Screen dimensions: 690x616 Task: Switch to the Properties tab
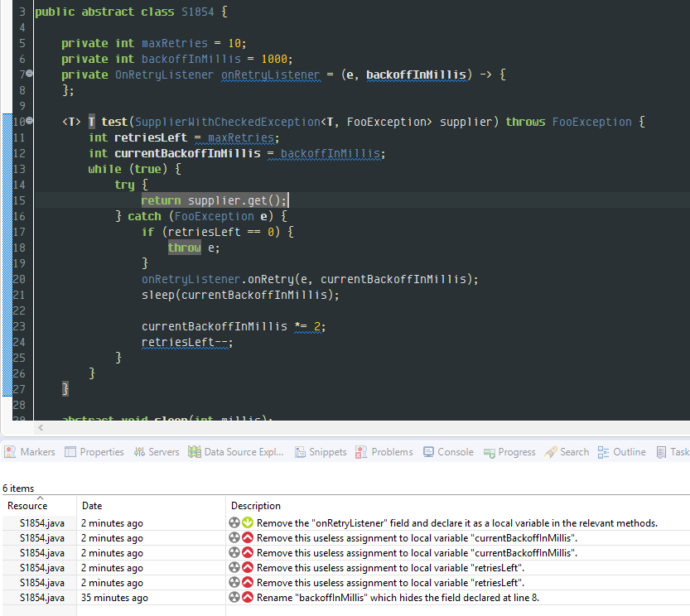click(94, 452)
